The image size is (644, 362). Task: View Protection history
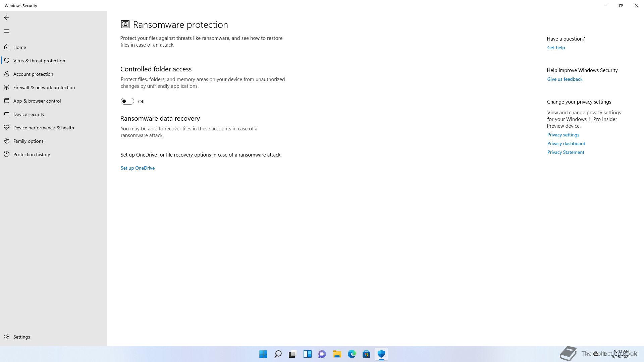(x=54, y=155)
